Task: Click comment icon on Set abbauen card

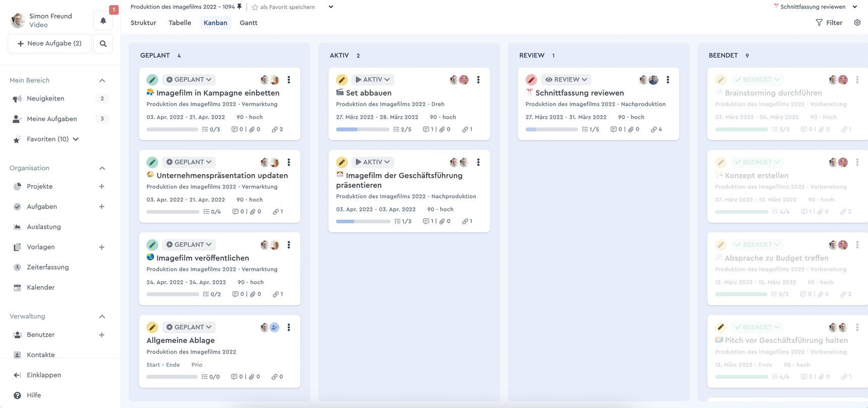Action: tap(426, 129)
